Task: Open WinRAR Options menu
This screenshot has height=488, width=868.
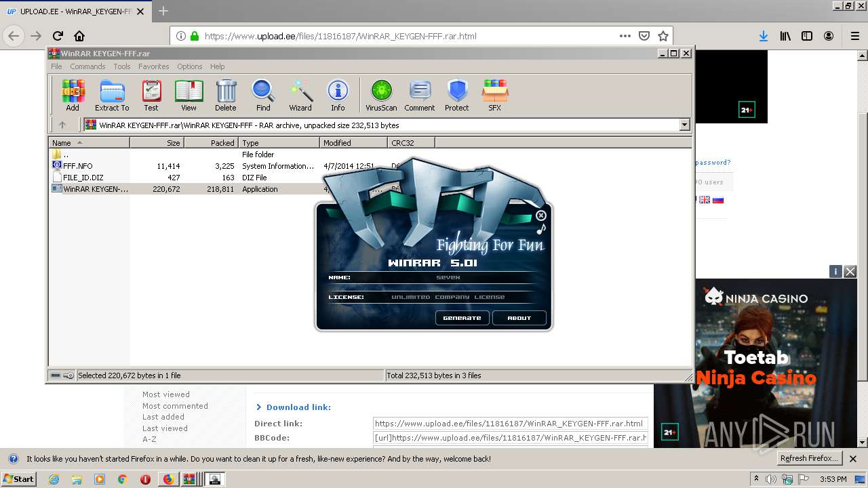Action: [x=190, y=66]
